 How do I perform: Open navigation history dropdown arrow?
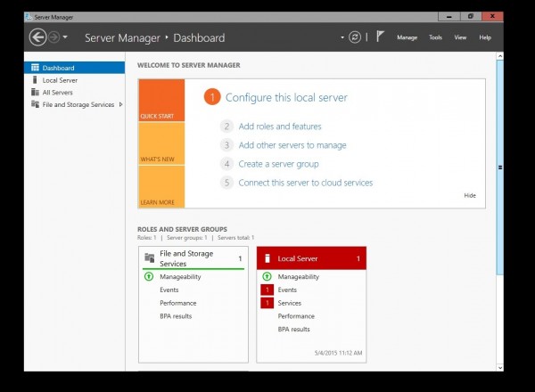[x=65, y=37]
